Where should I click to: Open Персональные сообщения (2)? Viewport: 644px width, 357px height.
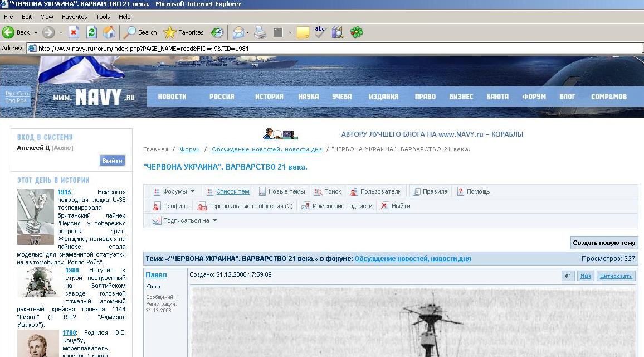(x=245, y=206)
